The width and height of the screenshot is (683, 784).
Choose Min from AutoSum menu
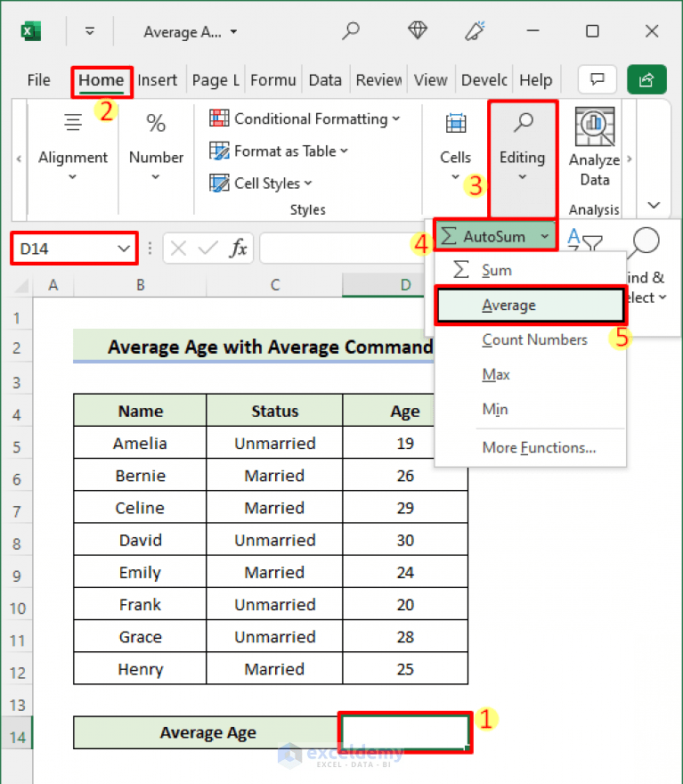(x=530, y=410)
